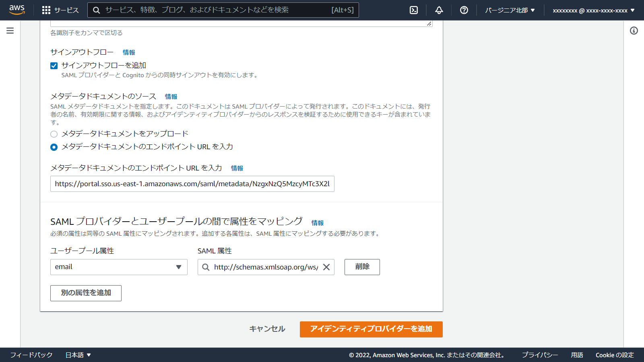644x362 pixels.
Task: Open the Services grid icon
Action: tap(47, 10)
